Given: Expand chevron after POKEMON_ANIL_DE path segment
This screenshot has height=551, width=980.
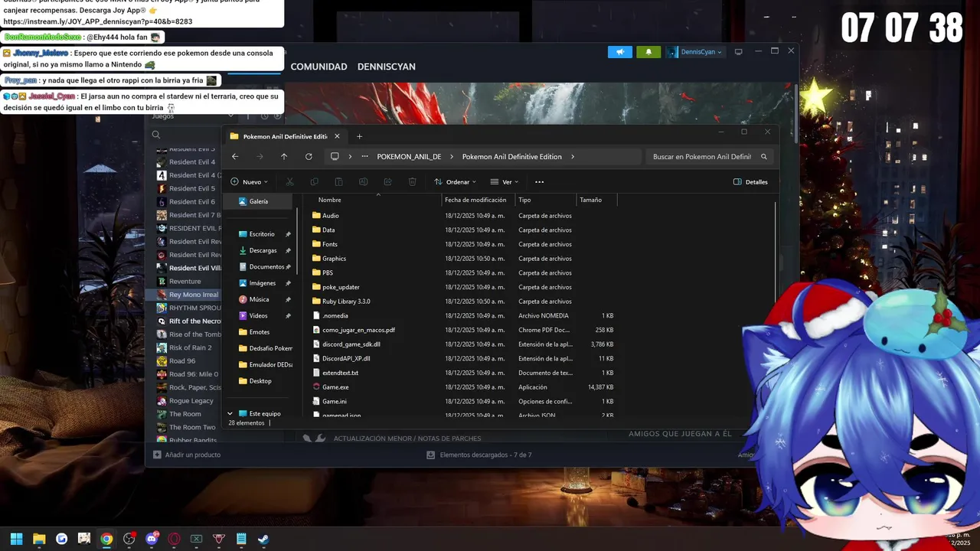Looking at the screenshot, I should (452, 157).
